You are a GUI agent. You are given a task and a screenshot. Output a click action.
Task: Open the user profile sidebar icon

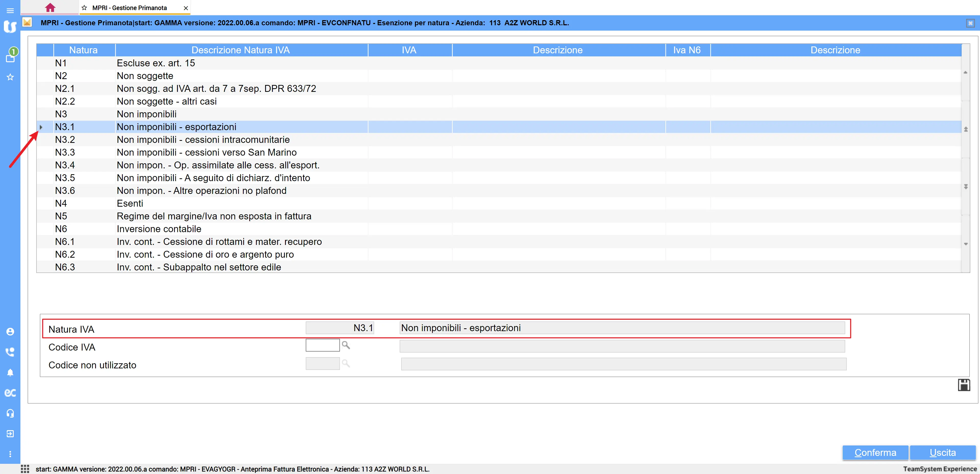tap(10, 332)
